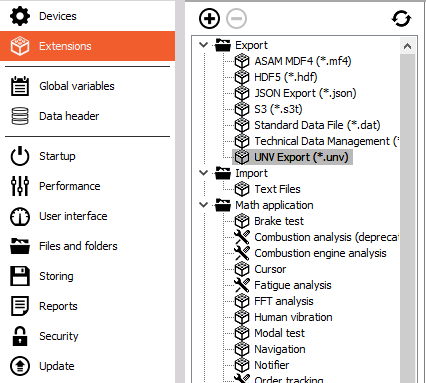Select Standard Data File (*.dat)
The width and height of the screenshot is (426, 383).
[x=317, y=125]
